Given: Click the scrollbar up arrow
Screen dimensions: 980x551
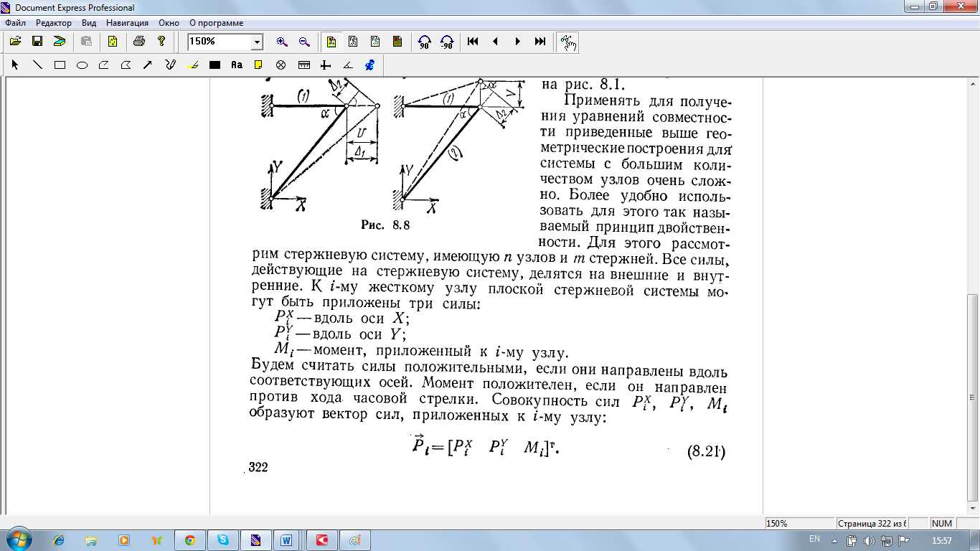Looking at the screenshot, I should click(973, 83).
